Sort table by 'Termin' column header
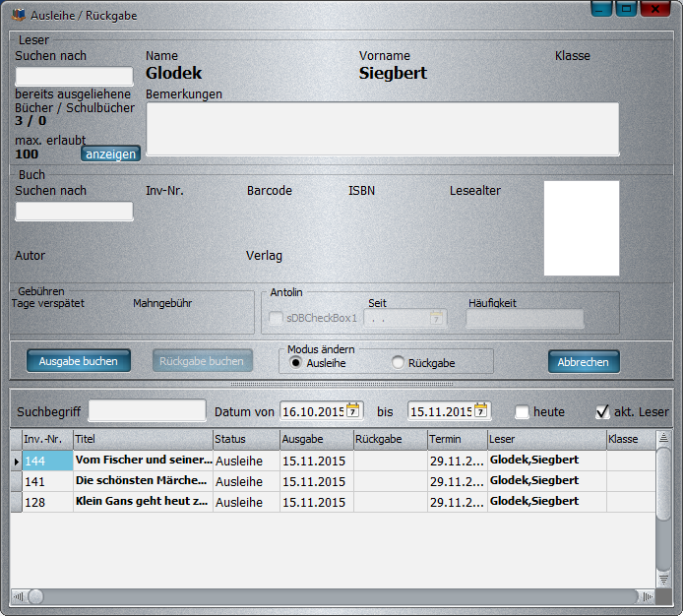 (457, 439)
